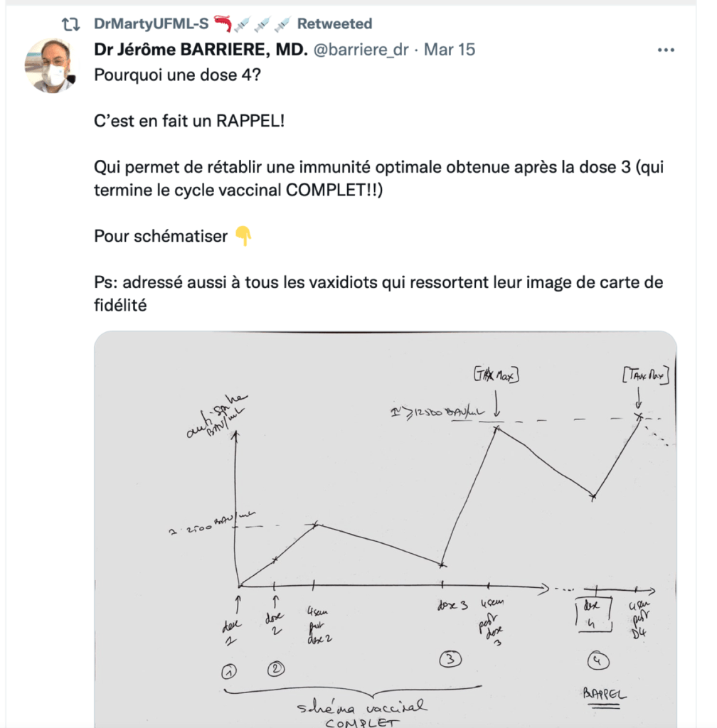Click the retweet arrows icon

click(x=71, y=23)
